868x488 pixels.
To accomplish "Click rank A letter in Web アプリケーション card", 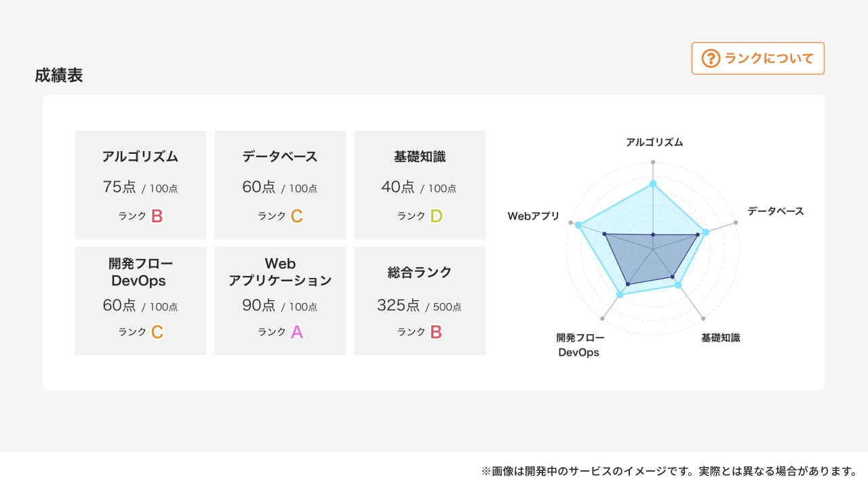I will (x=296, y=332).
